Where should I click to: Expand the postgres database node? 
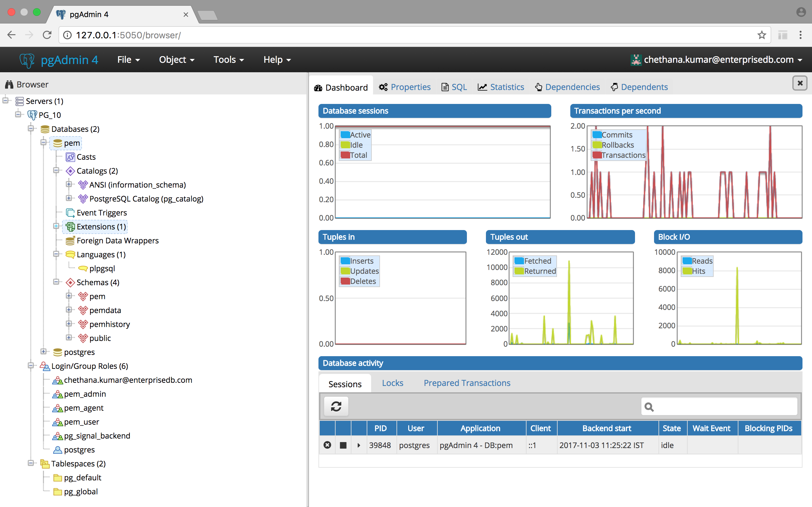click(43, 351)
